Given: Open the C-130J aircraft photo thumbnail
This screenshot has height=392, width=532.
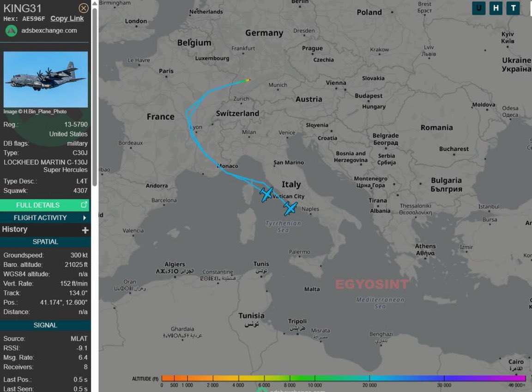Looking at the screenshot, I should (45, 79).
